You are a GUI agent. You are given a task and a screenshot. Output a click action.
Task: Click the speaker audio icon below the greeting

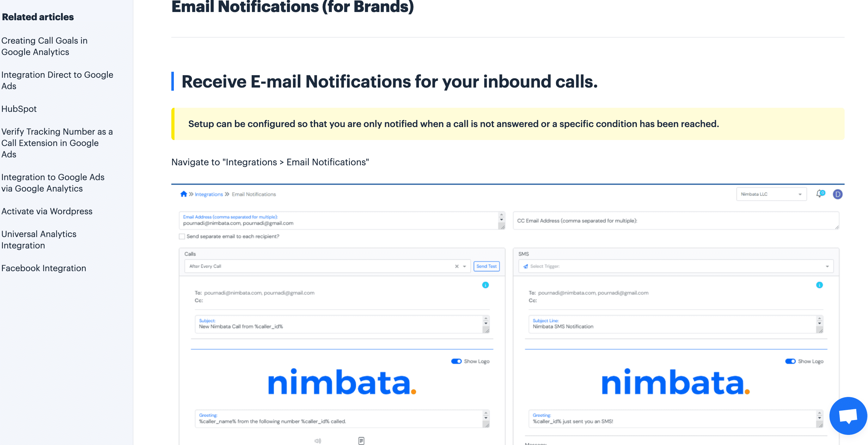(x=318, y=440)
